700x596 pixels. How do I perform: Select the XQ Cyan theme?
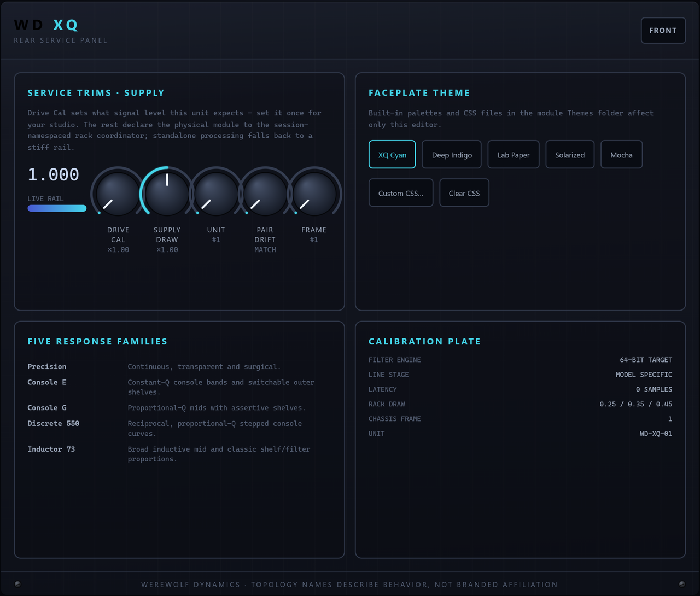point(392,155)
